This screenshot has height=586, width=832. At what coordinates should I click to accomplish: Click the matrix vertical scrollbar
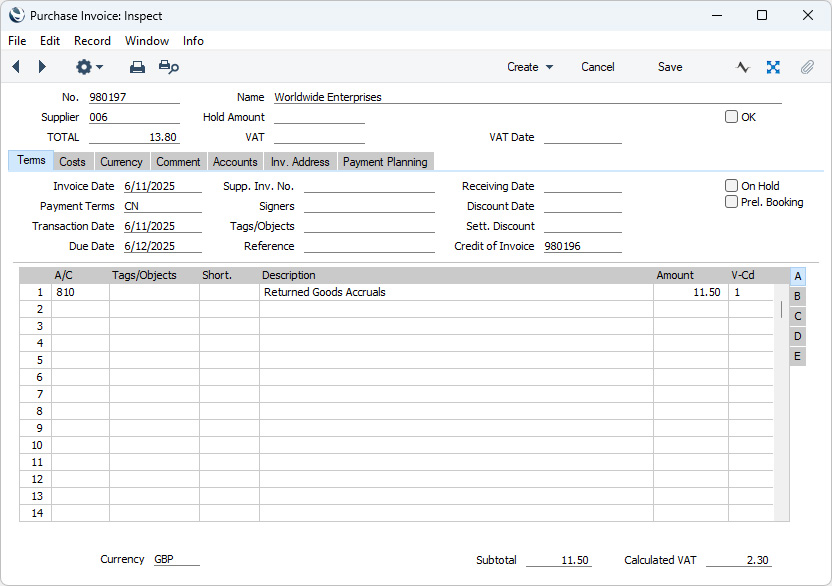[x=782, y=402]
